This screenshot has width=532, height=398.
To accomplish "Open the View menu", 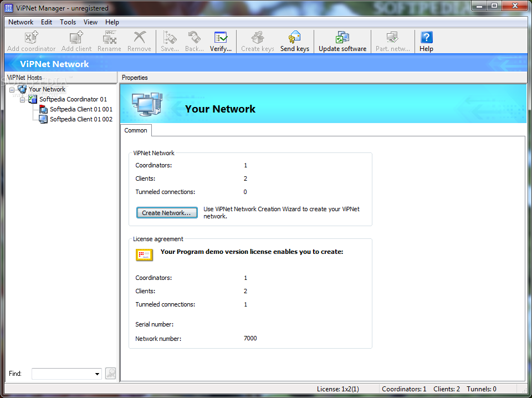I will point(90,22).
